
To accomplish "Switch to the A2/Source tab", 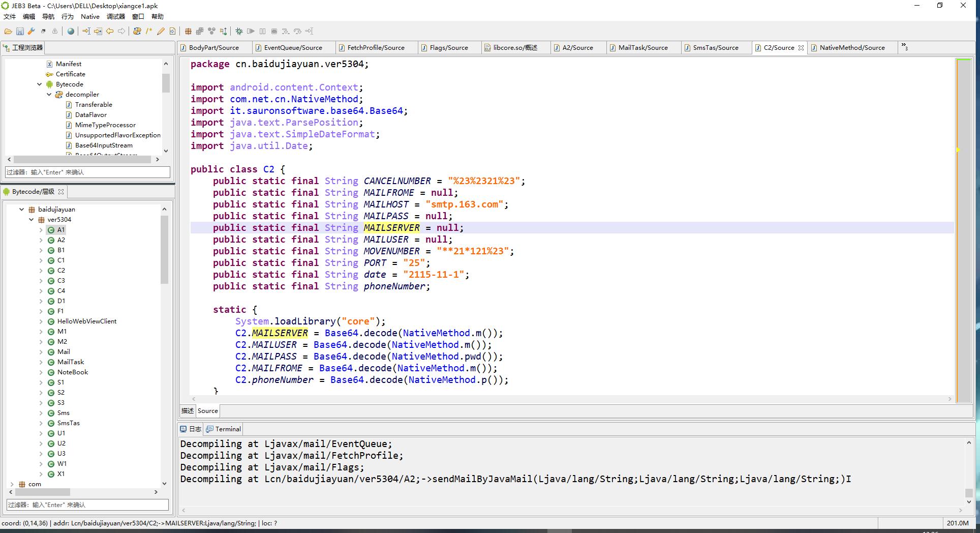I will point(577,48).
